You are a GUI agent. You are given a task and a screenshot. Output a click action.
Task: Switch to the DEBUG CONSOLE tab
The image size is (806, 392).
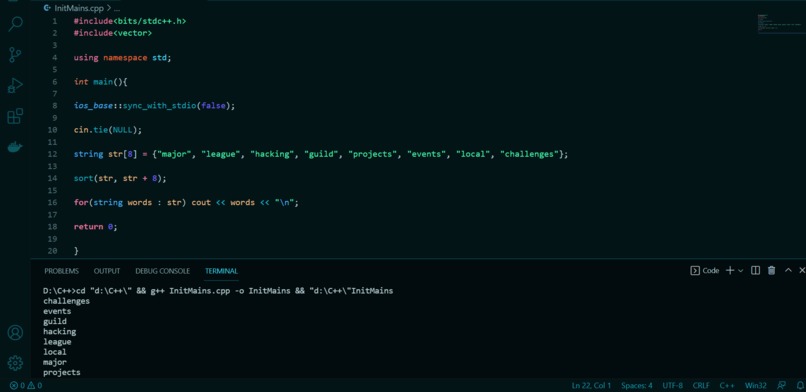coord(162,271)
